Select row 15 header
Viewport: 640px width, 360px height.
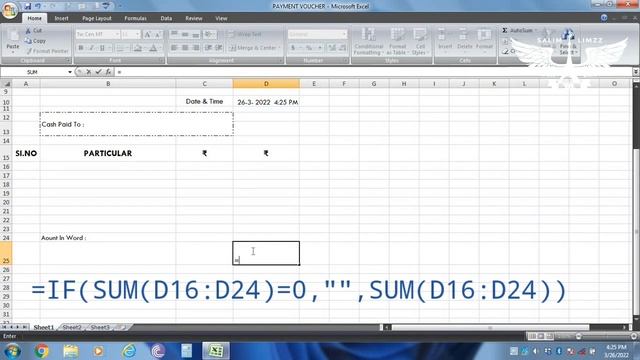(6, 153)
